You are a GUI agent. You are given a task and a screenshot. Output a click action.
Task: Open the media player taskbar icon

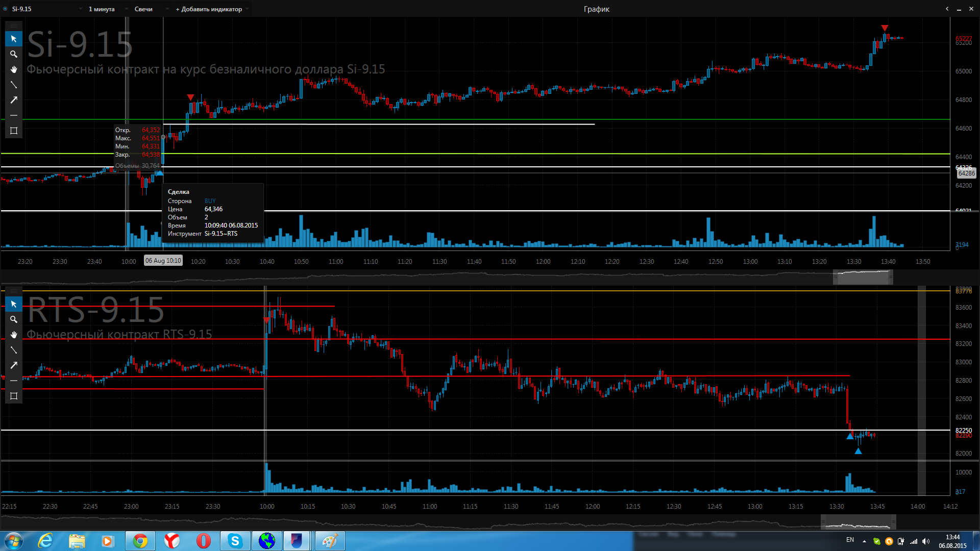[x=108, y=541]
